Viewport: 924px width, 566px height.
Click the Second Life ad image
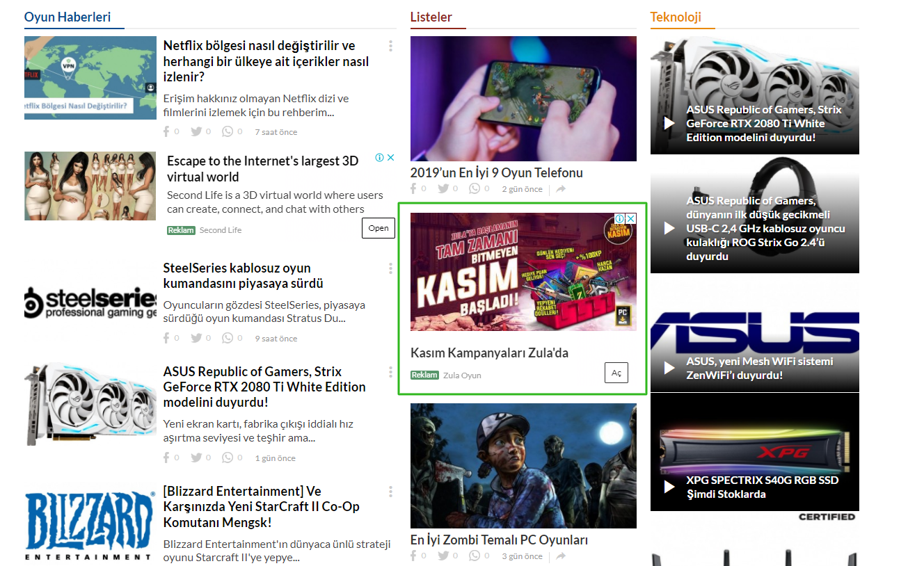(x=90, y=186)
